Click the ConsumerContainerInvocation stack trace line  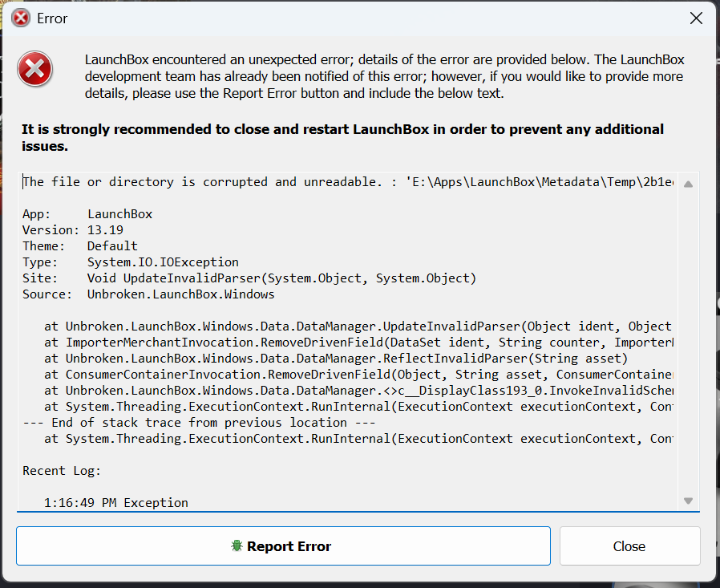(x=358, y=375)
